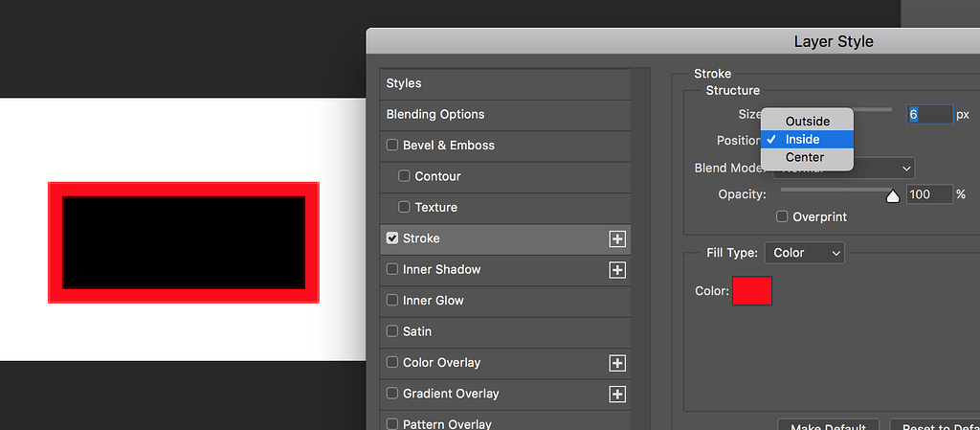Add another Color Overlay via the plus icon
980x430 pixels.
[617, 363]
